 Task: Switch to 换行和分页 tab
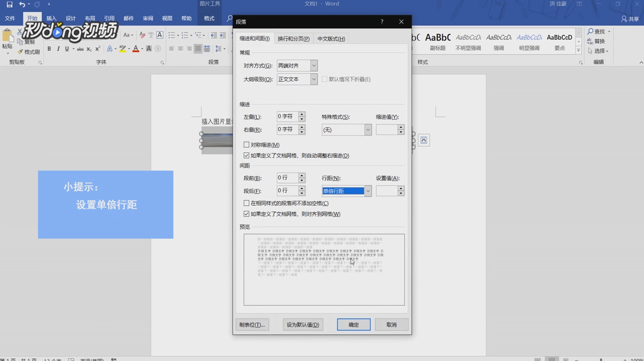click(293, 39)
